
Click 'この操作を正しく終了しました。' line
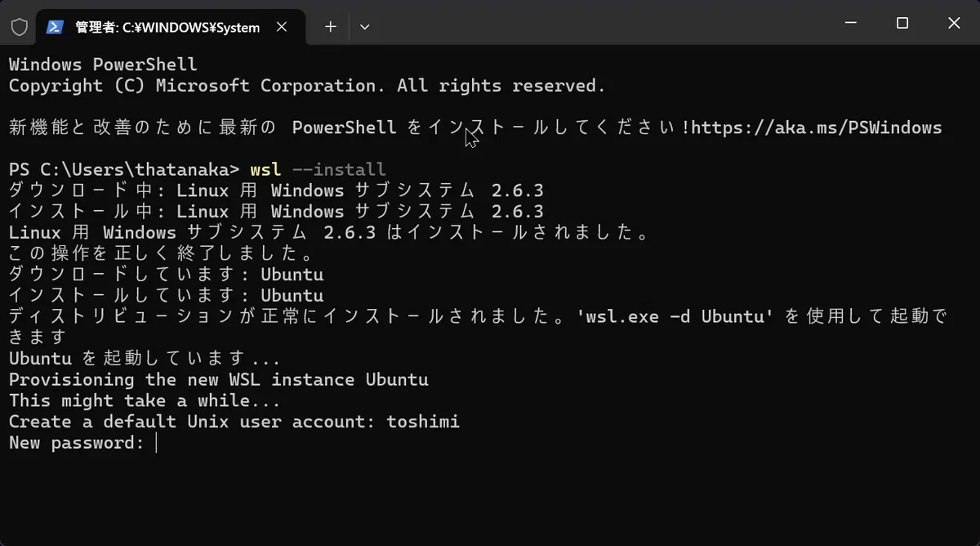click(x=161, y=253)
